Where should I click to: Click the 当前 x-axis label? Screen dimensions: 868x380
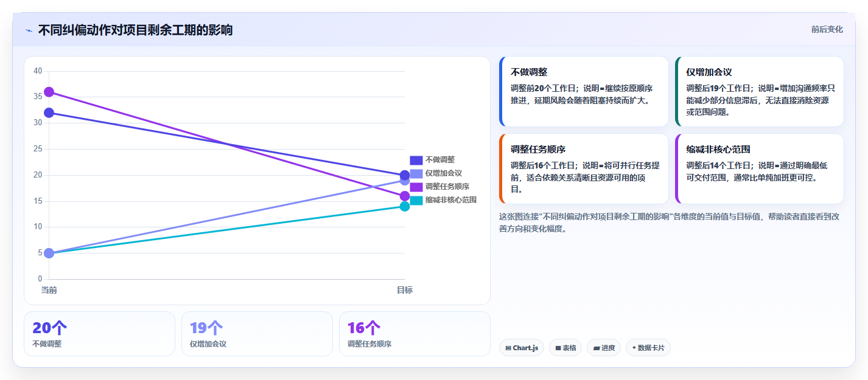[49, 290]
